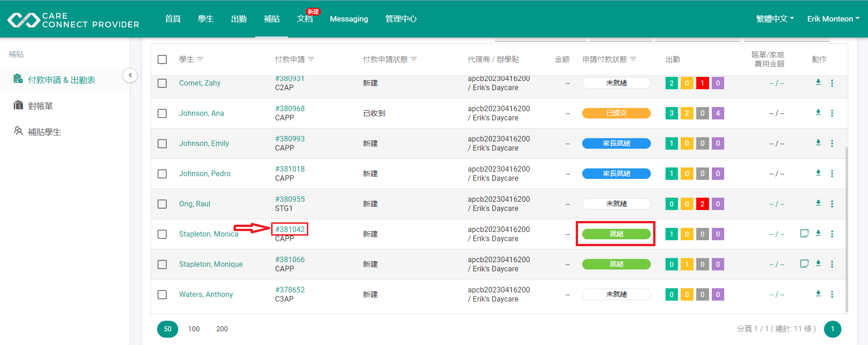The width and height of the screenshot is (868, 345).
Task: Filter the 申請付款狀態 column
Action: click(x=633, y=59)
